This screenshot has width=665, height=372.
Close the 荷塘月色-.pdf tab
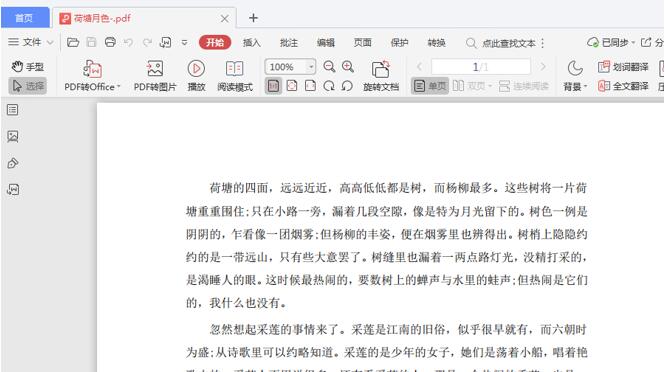[224, 19]
